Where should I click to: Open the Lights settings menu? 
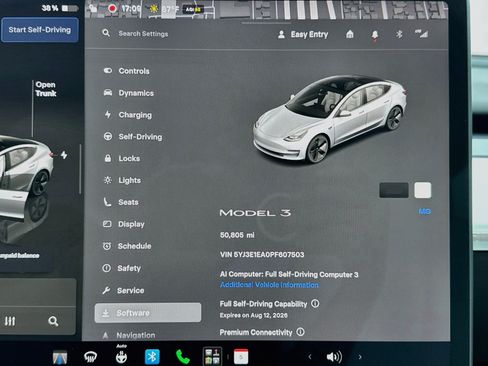coord(122,180)
